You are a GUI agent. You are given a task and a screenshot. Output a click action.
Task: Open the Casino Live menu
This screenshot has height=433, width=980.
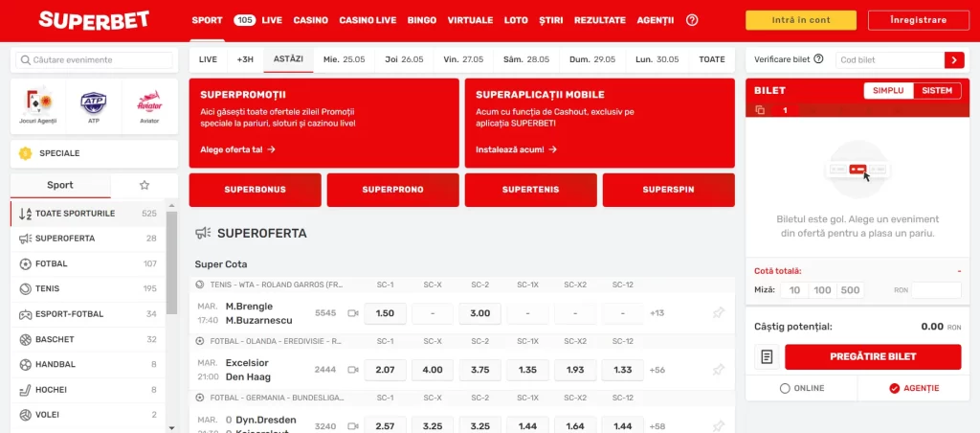[x=367, y=20]
